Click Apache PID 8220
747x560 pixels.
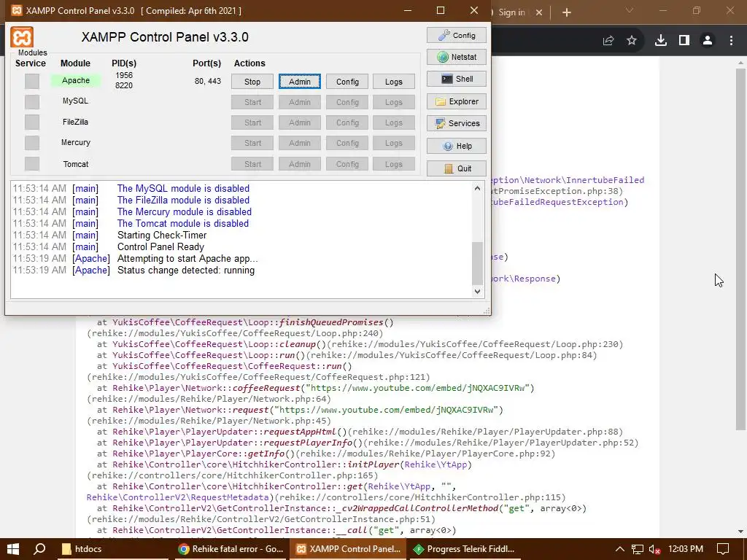pos(124,86)
